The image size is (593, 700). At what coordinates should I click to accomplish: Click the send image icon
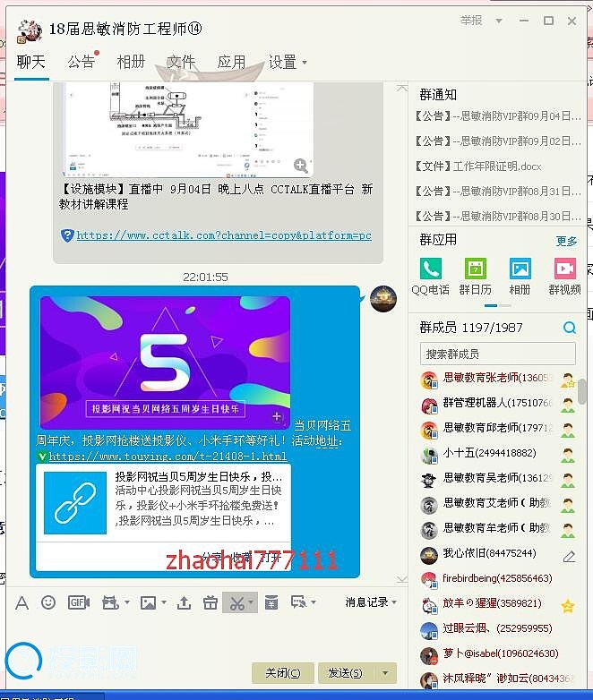[x=148, y=602]
